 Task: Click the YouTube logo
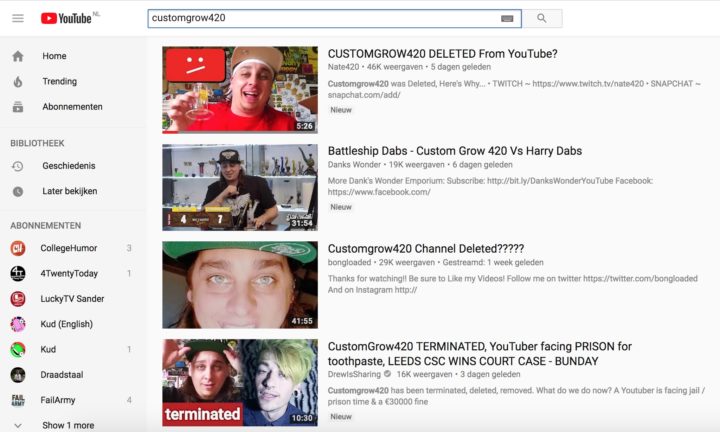click(x=67, y=18)
